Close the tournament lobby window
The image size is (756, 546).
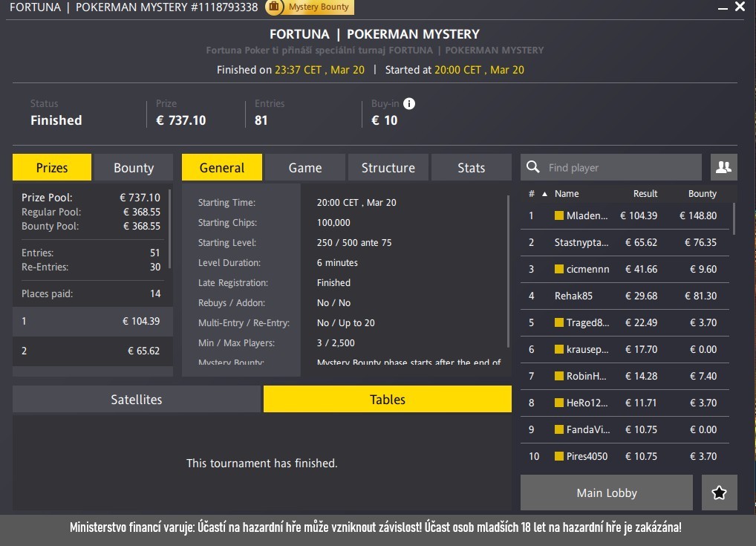coord(740,6)
